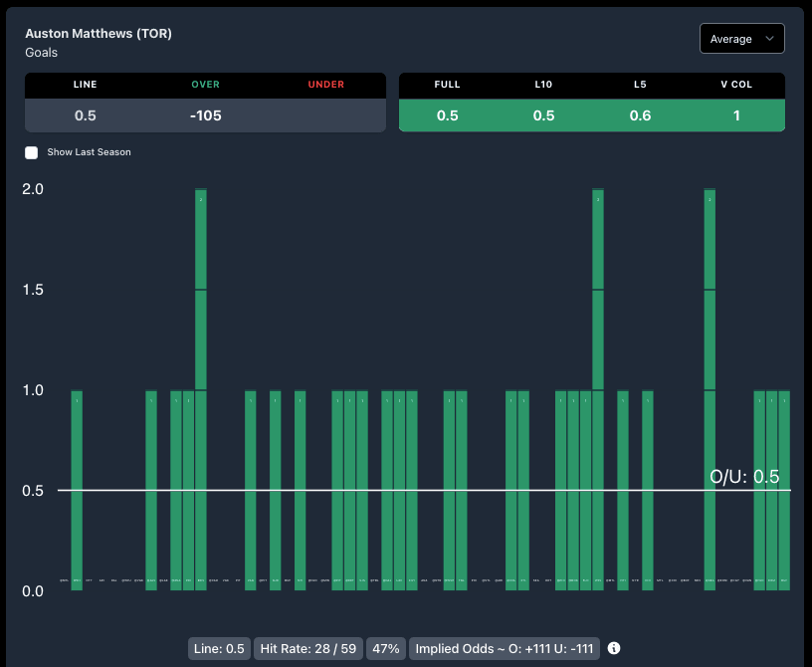Image resolution: width=812 pixels, height=667 pixels.
Task: Click the Hit Rate 28 / 59 badge
Action: [308, 648]
